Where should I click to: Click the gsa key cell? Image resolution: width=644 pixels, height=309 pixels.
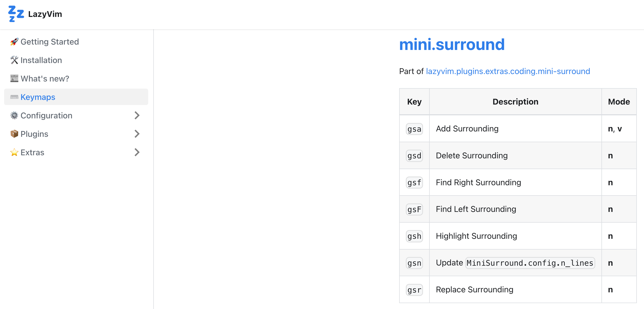414,129
